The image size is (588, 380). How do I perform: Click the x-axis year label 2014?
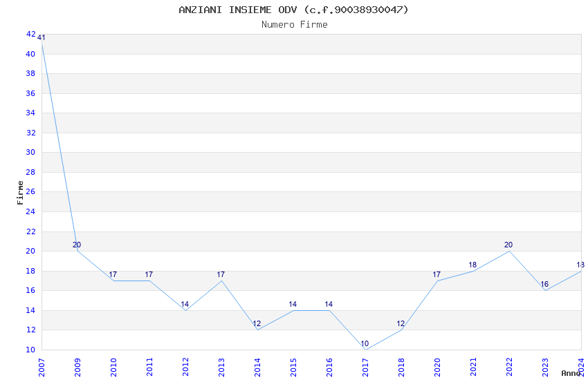tap(257, 367)
